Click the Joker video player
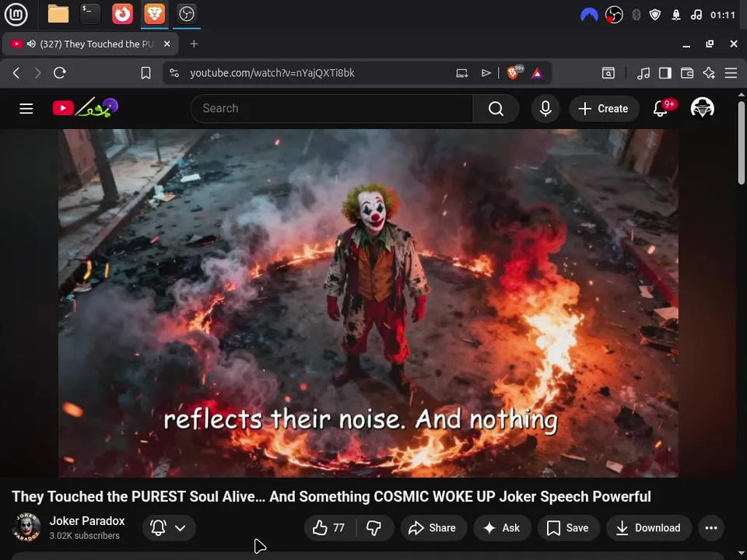The height and width of the screenshot is (560, 747). [x=368, y=303]
